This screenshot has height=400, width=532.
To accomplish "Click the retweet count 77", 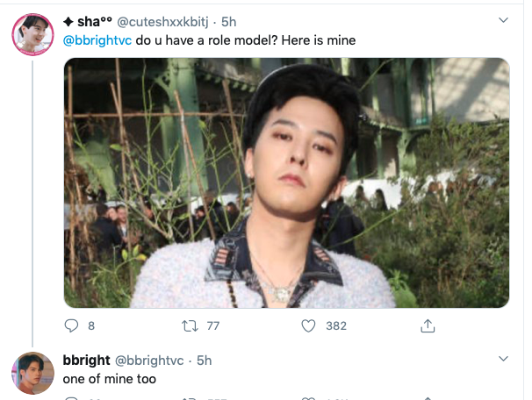I will pos(213,326).
